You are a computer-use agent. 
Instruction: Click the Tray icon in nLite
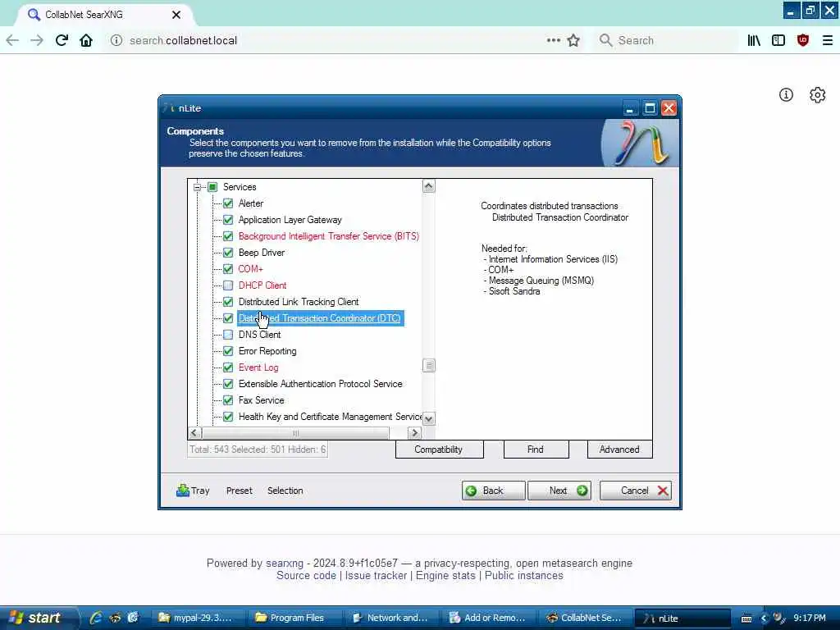pos(193,491)
